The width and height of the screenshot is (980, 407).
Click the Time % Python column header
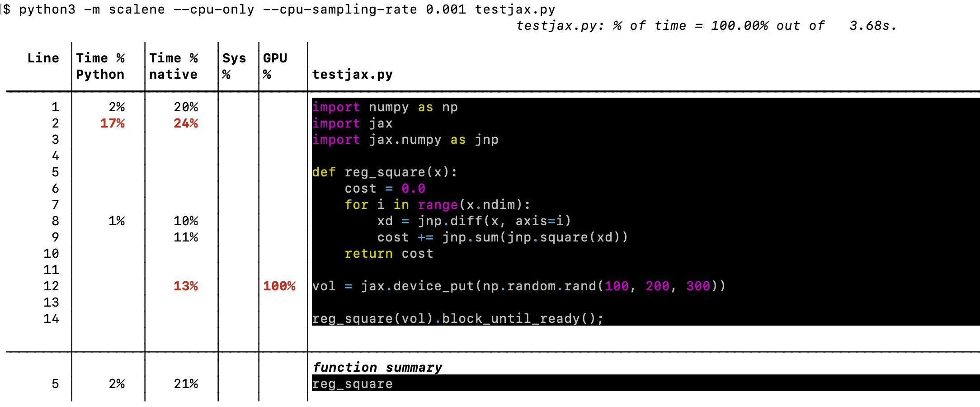[x=100, y=66]
